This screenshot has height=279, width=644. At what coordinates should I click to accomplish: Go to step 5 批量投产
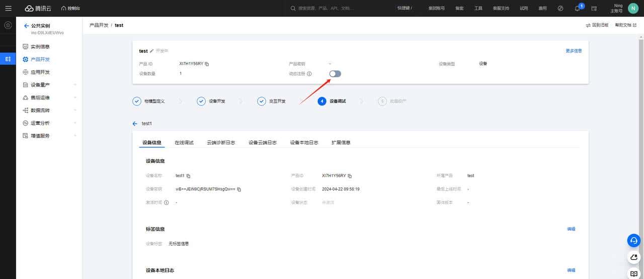[x=392, y=101]
